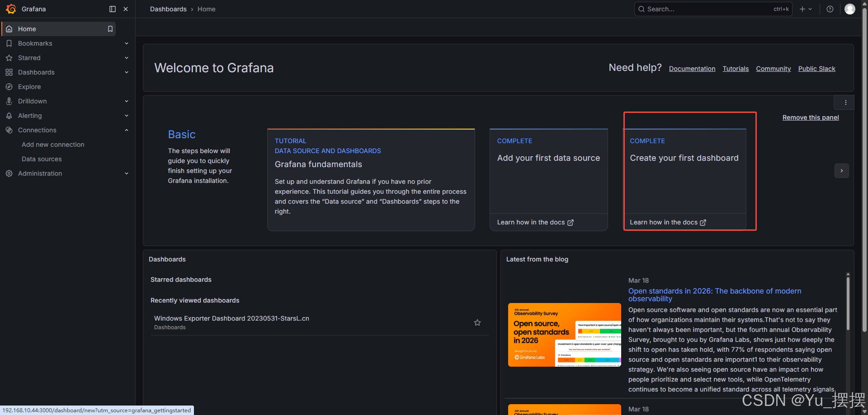Click the Drilldown icon in sidebar
This screenshot has height=415, width=868.
[x=9, y=101]
